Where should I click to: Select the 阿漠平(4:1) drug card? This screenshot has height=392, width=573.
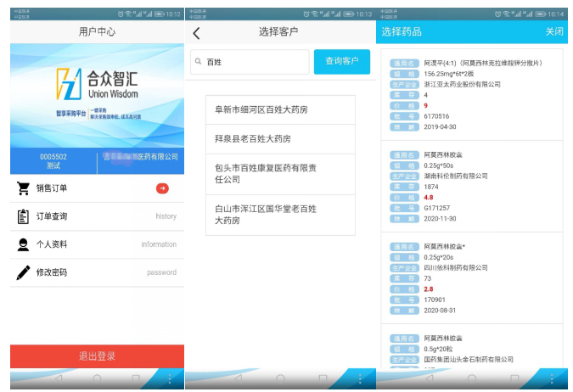point(471,94)
